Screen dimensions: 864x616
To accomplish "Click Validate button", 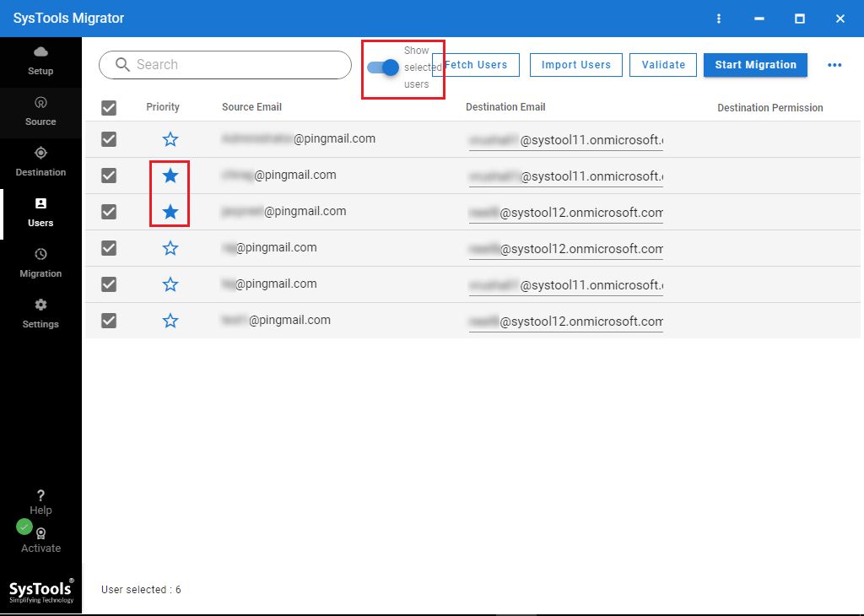I will (x=663, y=65).
